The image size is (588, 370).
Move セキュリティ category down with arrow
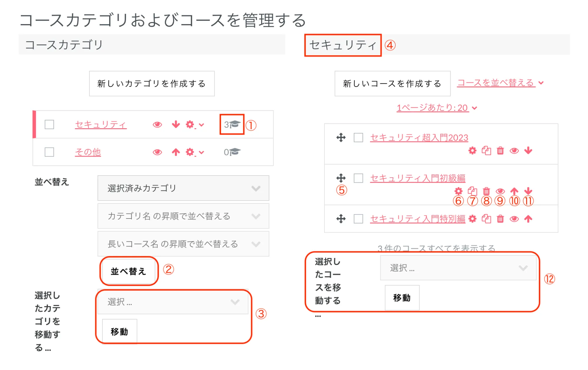(176, 124)
